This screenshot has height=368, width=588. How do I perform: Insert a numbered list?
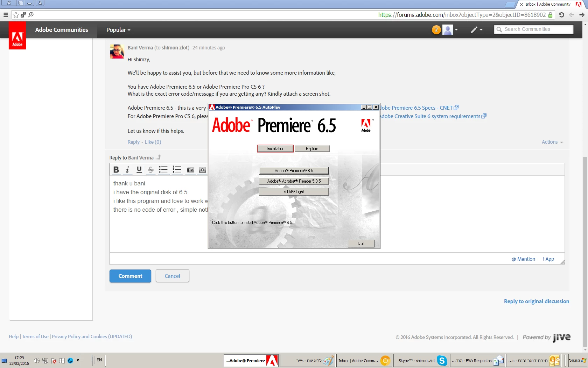pyautogui.click(x=177, y=170)
